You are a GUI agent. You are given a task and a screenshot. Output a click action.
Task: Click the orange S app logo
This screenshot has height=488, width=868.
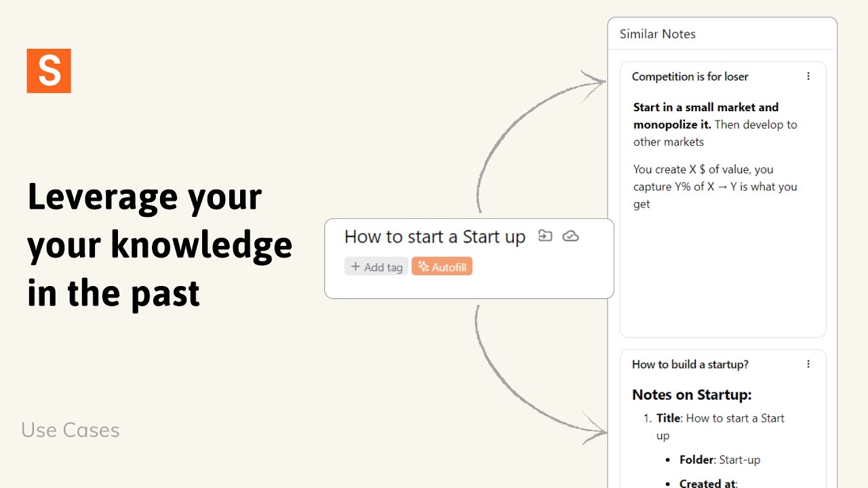point(49,70)
